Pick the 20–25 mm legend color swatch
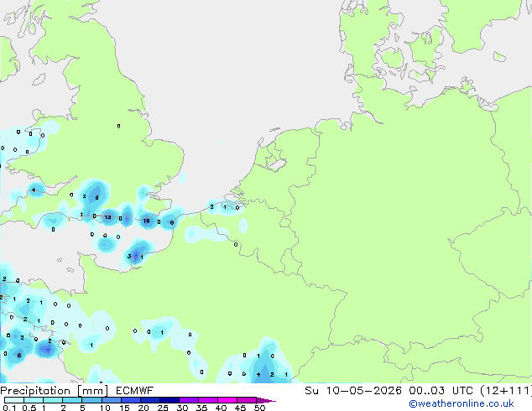Screen dimensions: 532x411 point(150,400)
